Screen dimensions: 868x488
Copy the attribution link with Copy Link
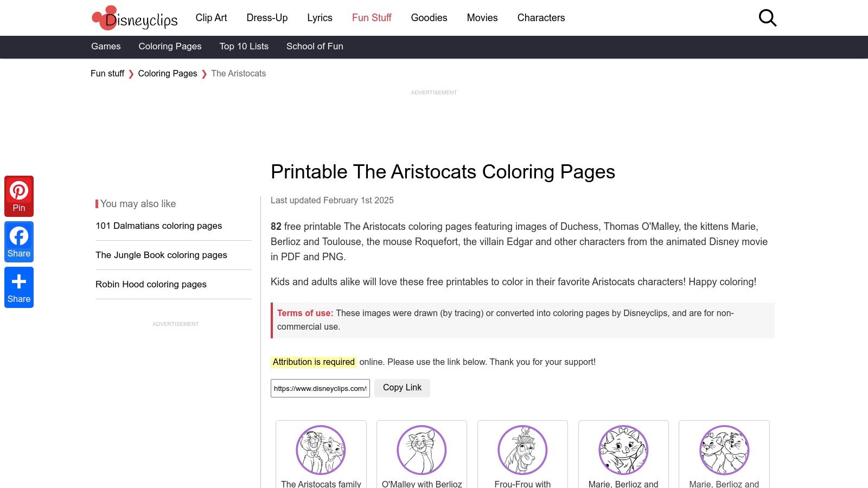[402, 388]
